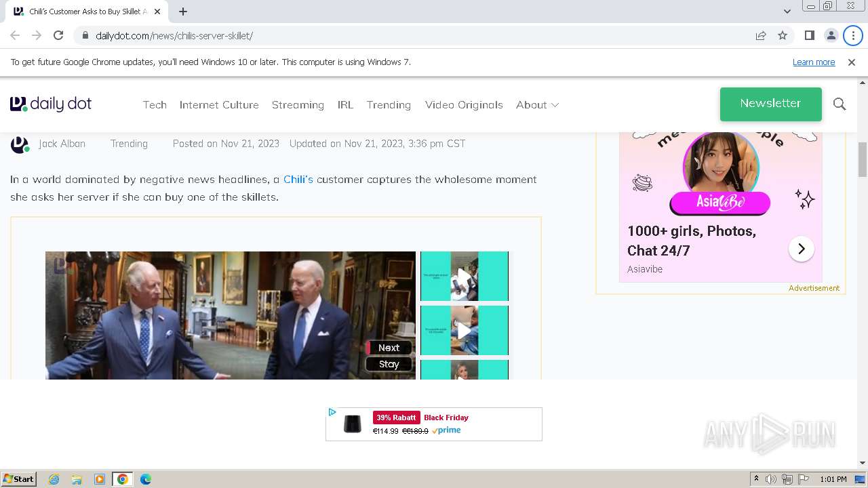Open a new tab
The image size is (868, 488).
pos(183,12)
